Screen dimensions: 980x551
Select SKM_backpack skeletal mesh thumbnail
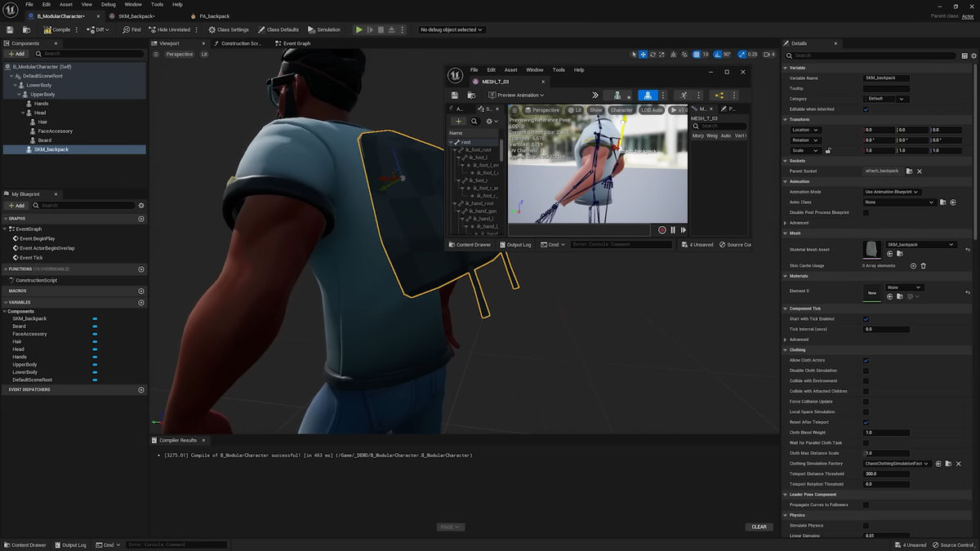(872, 249)
